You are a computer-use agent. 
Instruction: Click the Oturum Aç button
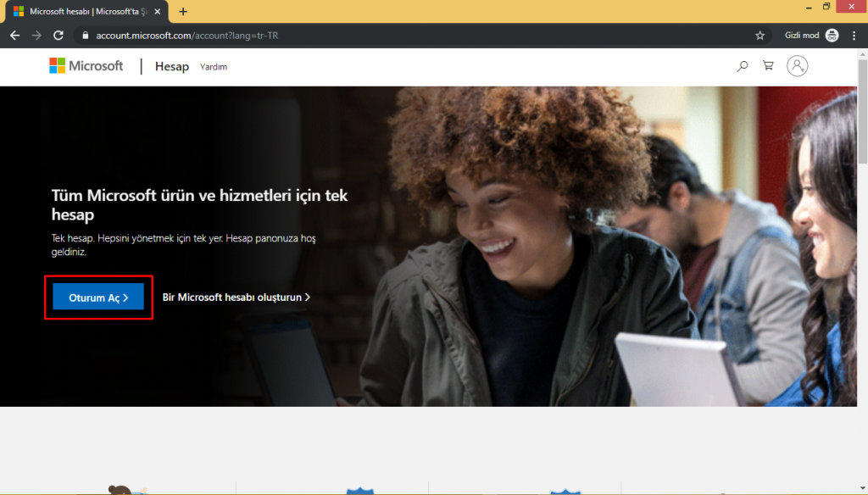pos(98,298)
